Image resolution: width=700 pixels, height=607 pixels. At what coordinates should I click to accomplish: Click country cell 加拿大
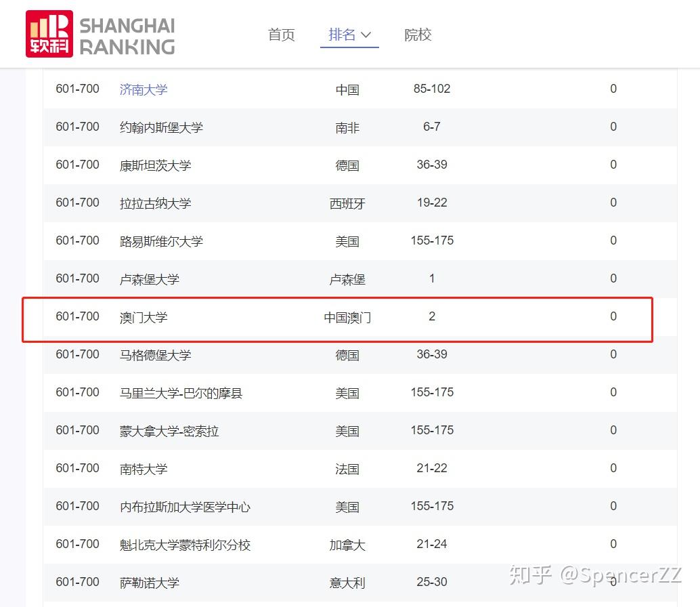point(347,545)
